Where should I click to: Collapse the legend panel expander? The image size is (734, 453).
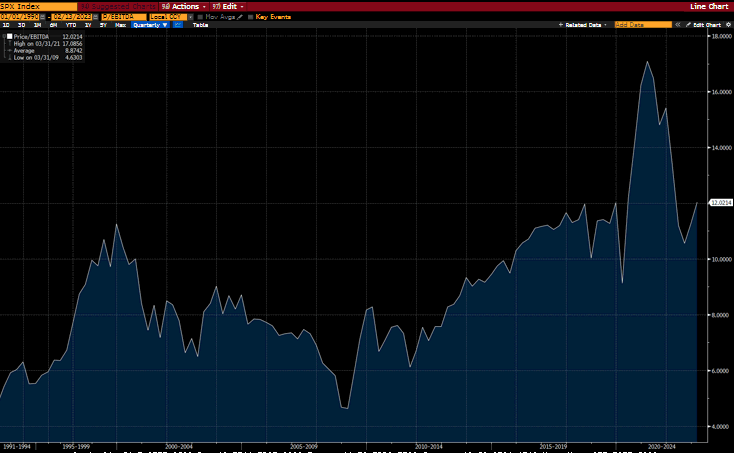click(x=4, y=36)
